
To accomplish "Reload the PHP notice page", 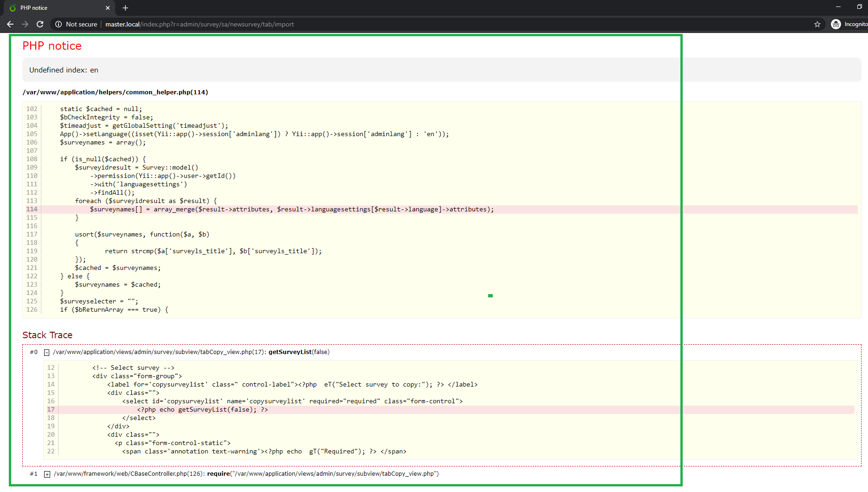I will 40,24.
